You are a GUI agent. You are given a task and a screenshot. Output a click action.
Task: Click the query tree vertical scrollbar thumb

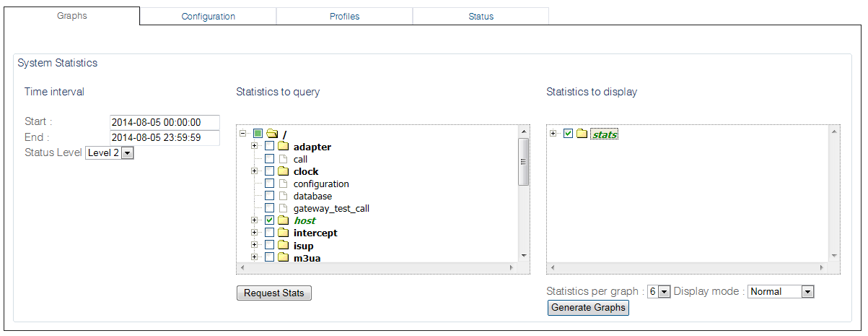coord(525,162)
